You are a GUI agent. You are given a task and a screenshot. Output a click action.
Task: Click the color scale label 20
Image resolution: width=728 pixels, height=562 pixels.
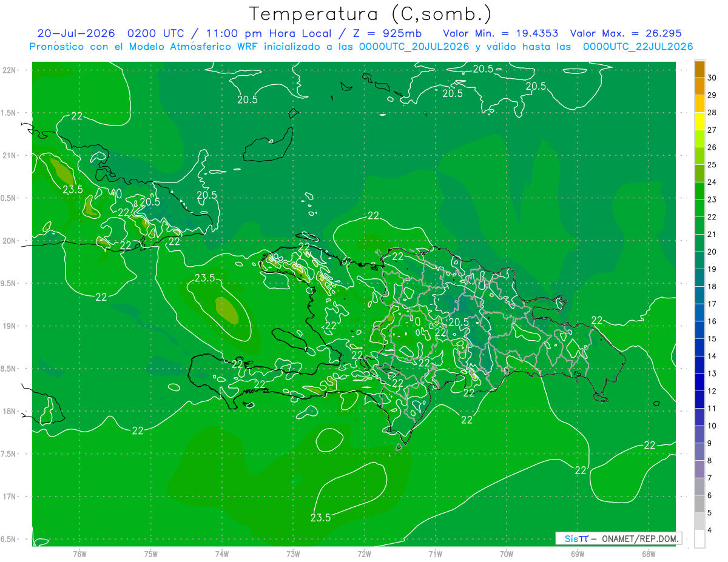coord(712,252)
